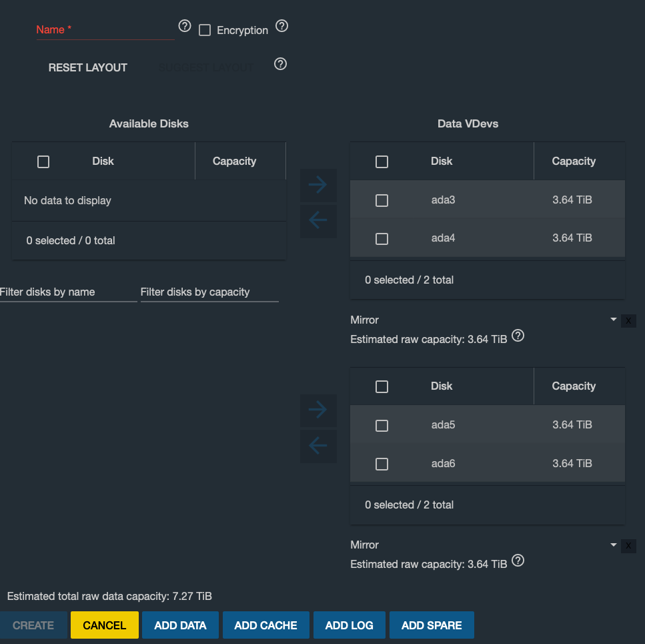Open help icon for first vdev raw capacity
The image size is (645, 644).
(x=518, y=336)
